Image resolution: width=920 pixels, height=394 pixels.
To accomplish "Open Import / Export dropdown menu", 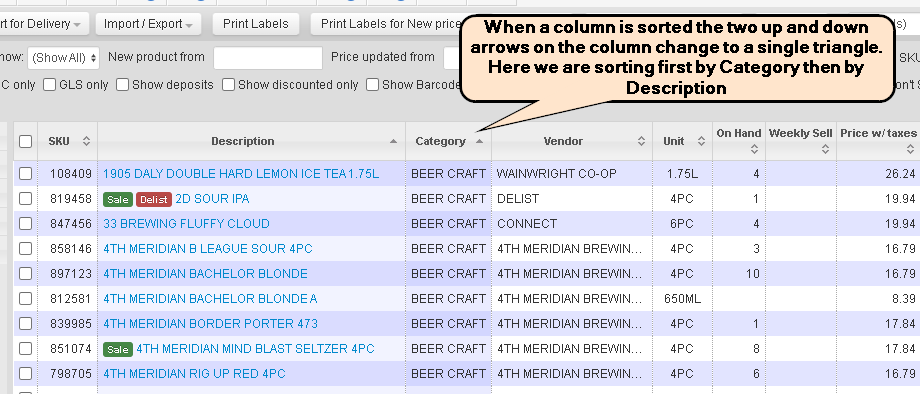I will point(148,24).
